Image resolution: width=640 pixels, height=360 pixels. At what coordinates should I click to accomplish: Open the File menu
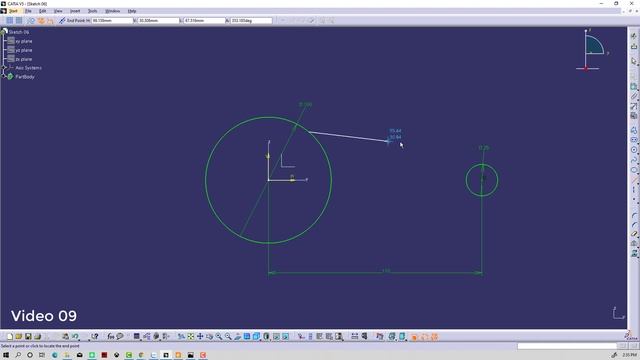tap(28, 11)
